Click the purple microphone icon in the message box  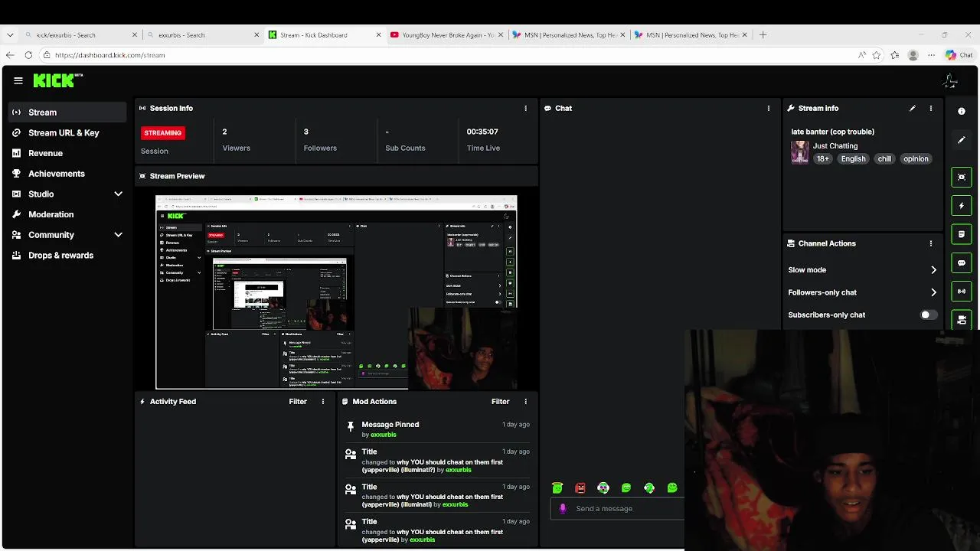[x=563, y=508]
